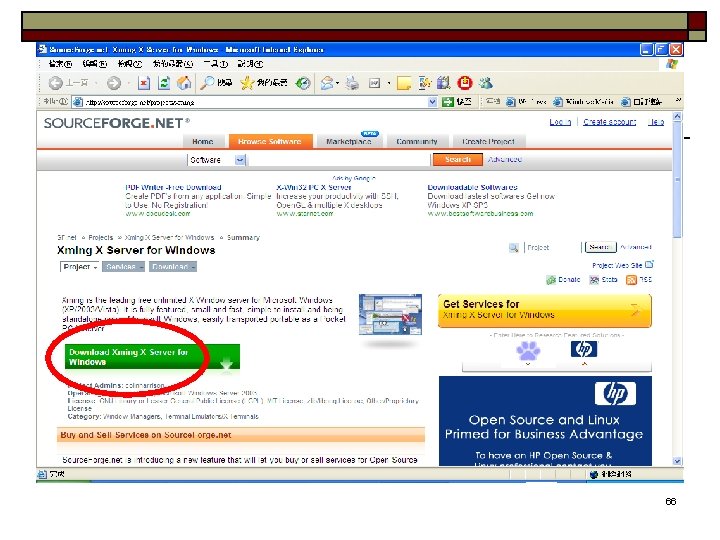Open the Back button history dropdown arrow

point(96,83)
